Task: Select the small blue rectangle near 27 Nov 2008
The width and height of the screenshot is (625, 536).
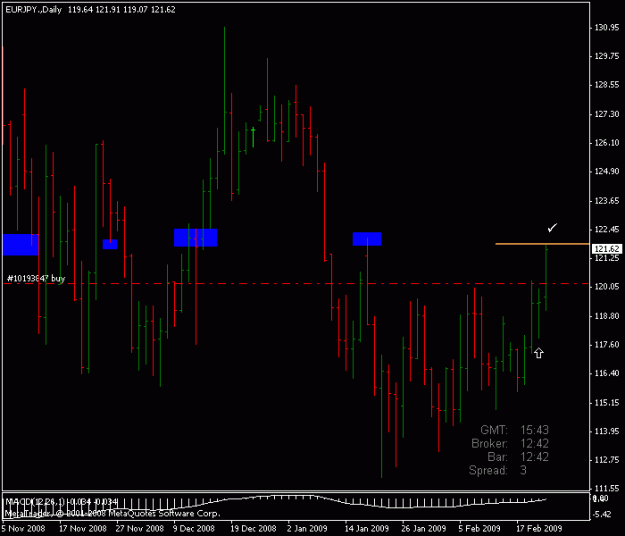Action: pyautogui.click(x=110, y=244)
